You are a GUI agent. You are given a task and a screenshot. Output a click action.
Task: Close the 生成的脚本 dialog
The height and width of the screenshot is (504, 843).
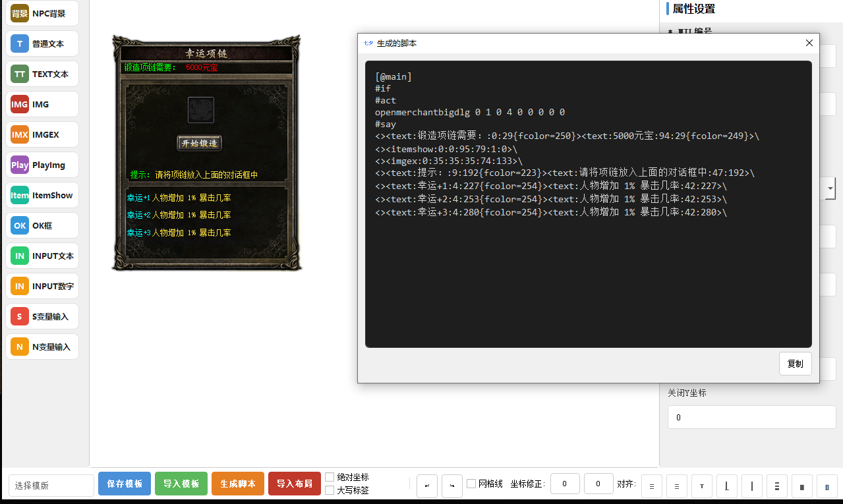pos(809,43)
